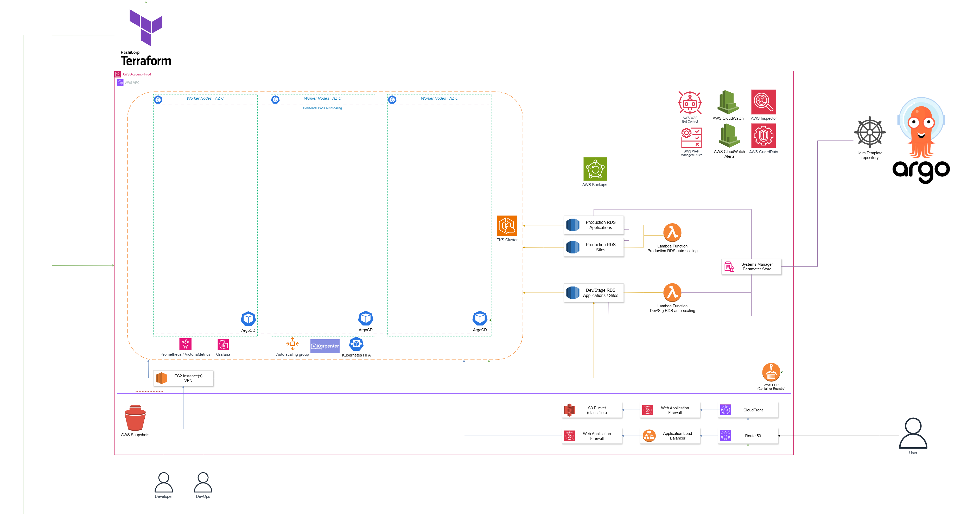Image resolution: width=980 pixels, height=516 pixels.
Task: Click the AWS ECR container registry icon
Action: pyautogui.click(x=771, y=372)
